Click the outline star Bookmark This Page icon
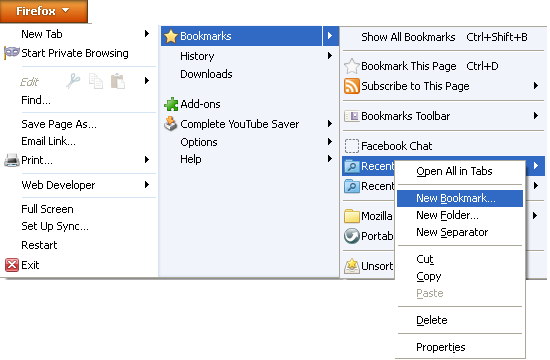Image resolution: width=550 pixels, height=360 pixels. (x=351, y=66)
